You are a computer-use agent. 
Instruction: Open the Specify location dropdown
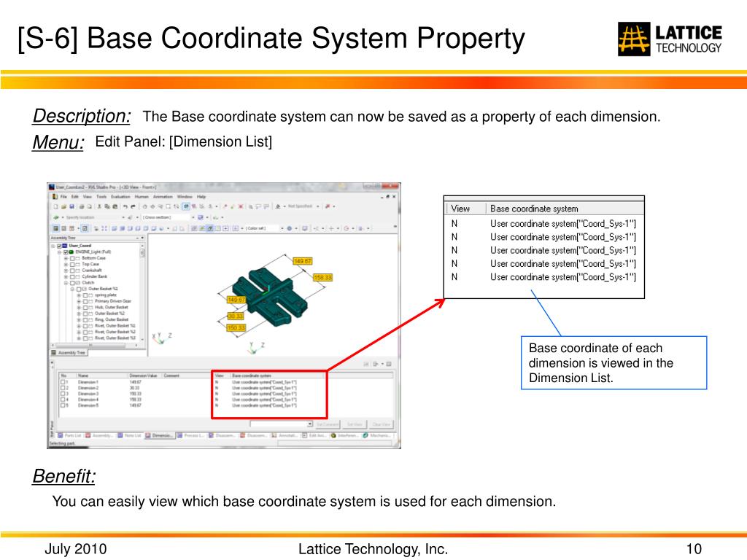point(123,217)
